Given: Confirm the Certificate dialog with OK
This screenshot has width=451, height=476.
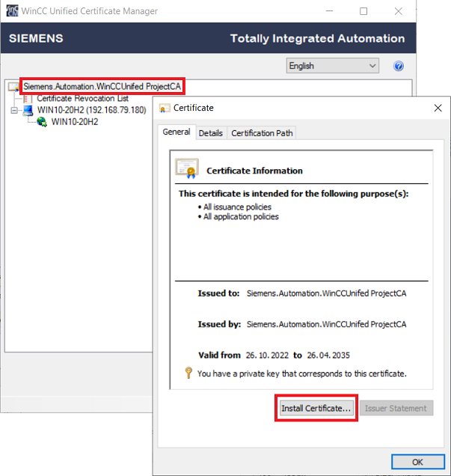Looking at the screenshot, I should click(x=417, y=462).
